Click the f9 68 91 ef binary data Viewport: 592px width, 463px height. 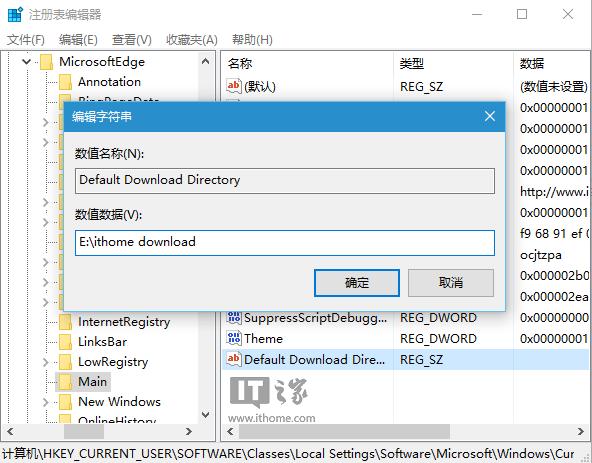[x=554, y=234]
